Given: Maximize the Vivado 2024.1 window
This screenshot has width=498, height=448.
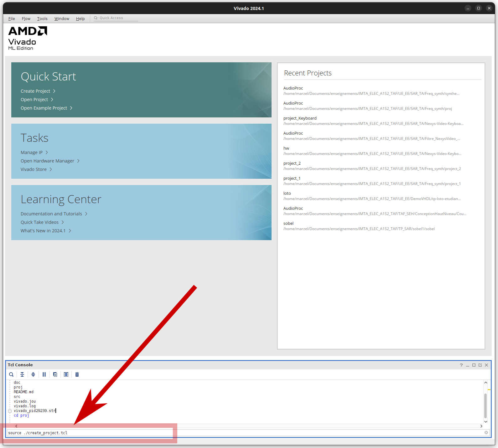Looking at the screenshot, I should click(479, 8).
